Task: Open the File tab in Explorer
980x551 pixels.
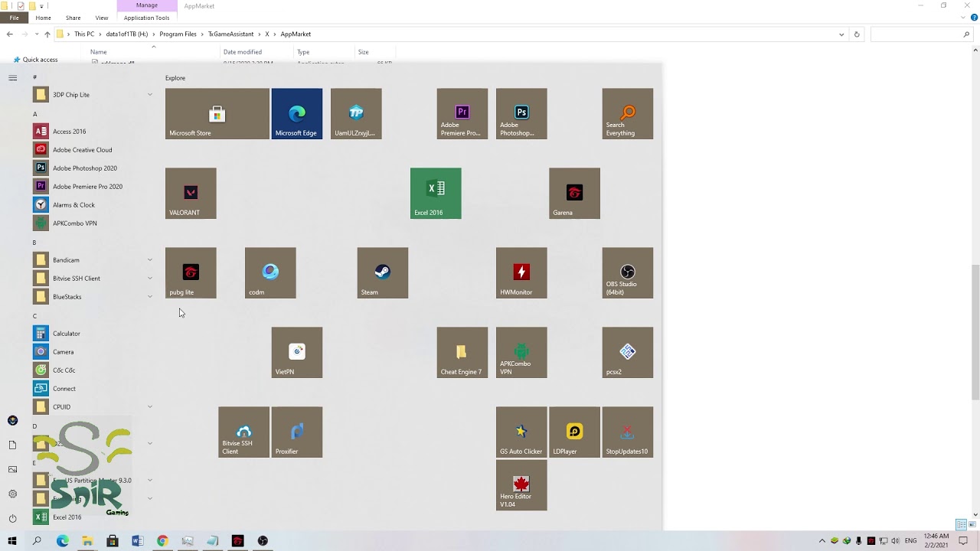Action: [14, 18]
